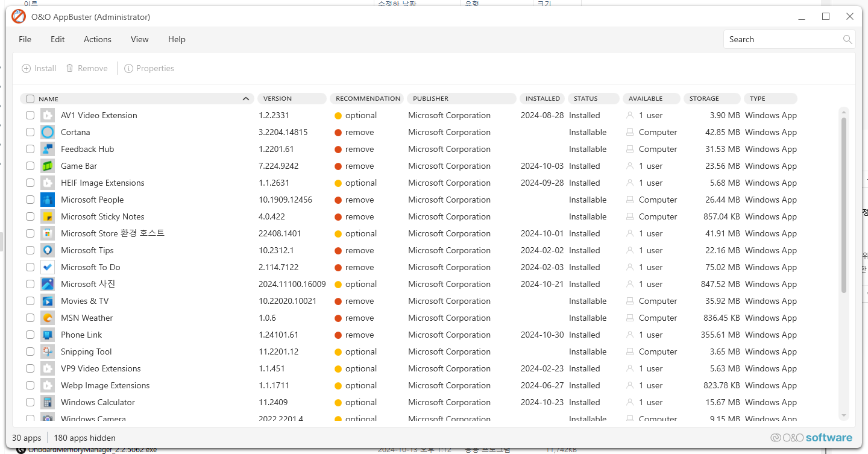
Task: Sort by the Available column header
Action: pos(652,98)
